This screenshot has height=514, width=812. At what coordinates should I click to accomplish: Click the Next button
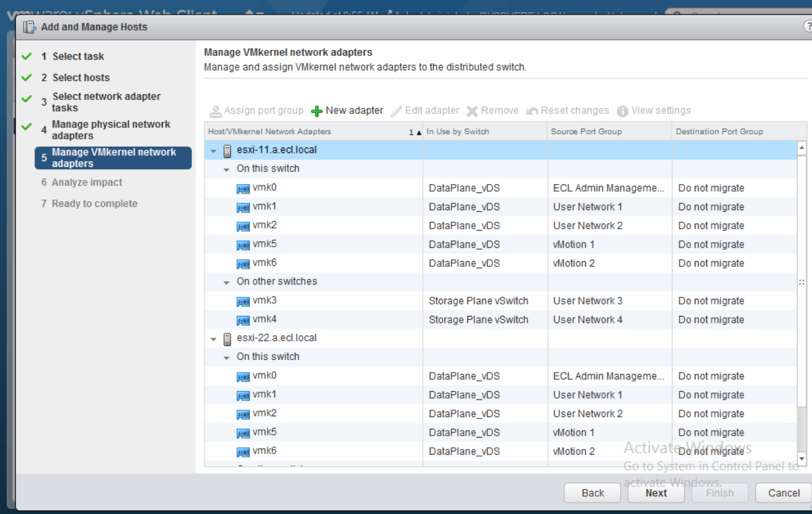pyautogui.click(x=656, y=493)
